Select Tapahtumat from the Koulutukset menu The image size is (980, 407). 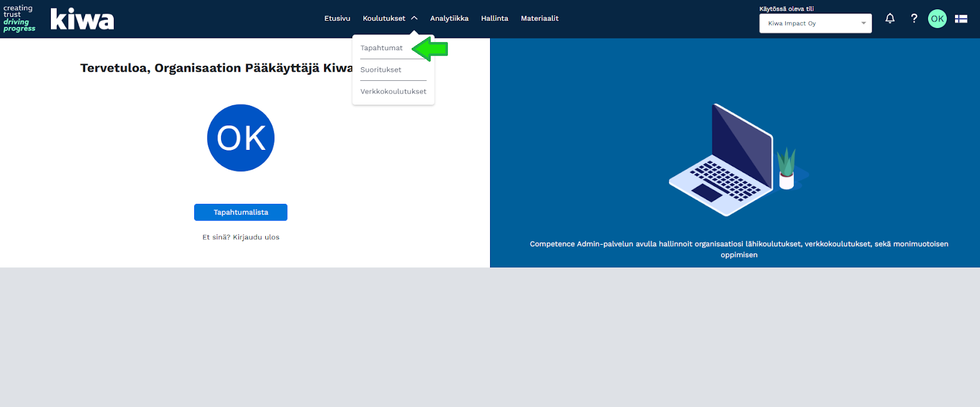pyautogui.click(x=382, y=48)
